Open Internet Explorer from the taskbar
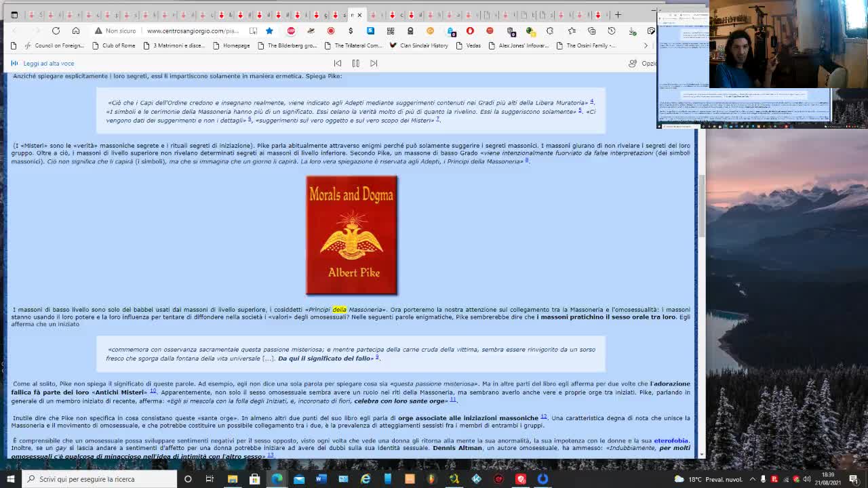 366,479
